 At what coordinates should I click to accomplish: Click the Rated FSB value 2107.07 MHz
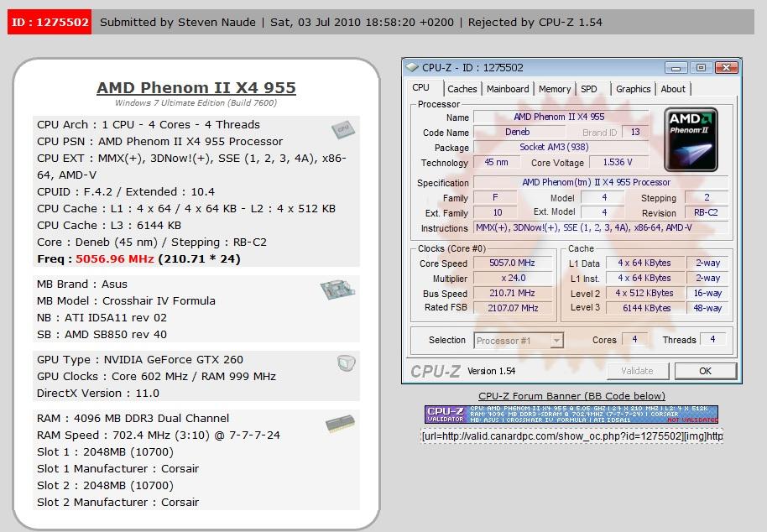(x=513, y=308)
